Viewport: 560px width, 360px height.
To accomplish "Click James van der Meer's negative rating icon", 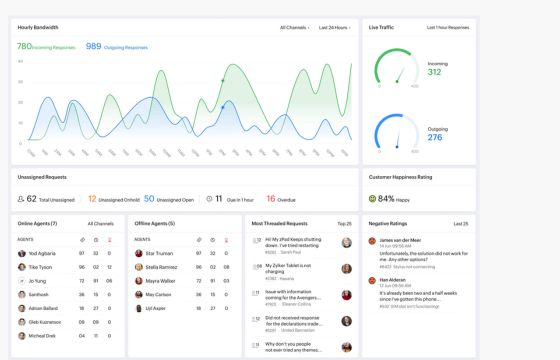I will tap(372, 241).
